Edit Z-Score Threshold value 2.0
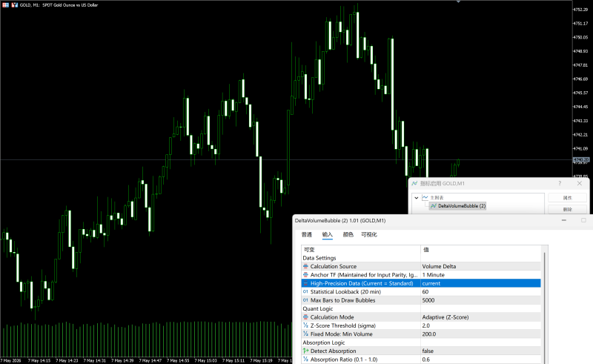Screen dimensions: 593x364 point(480,325)
